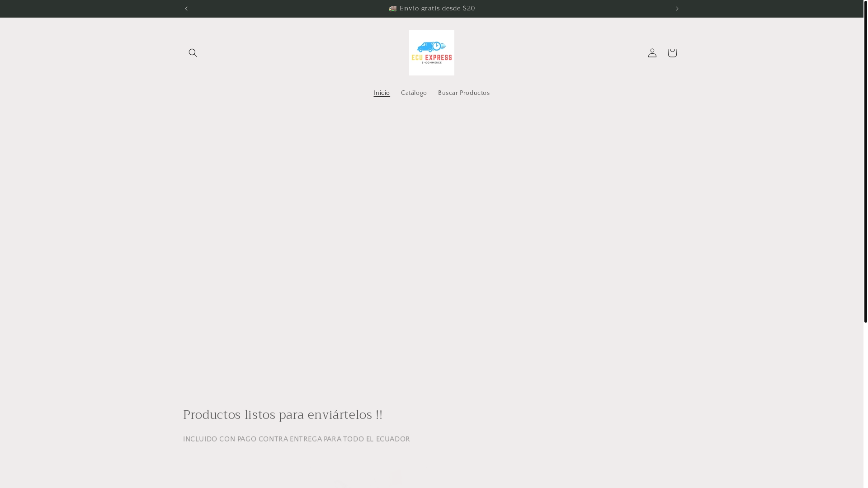Open the account login icon
This screenshot has width=868, height=488.
click(x=652, y=53)
